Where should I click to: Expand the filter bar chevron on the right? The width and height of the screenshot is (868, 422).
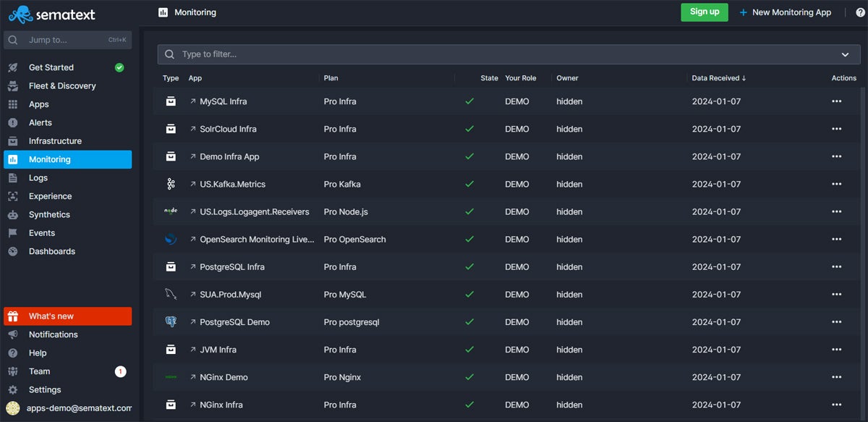click(x=844, y=54)
